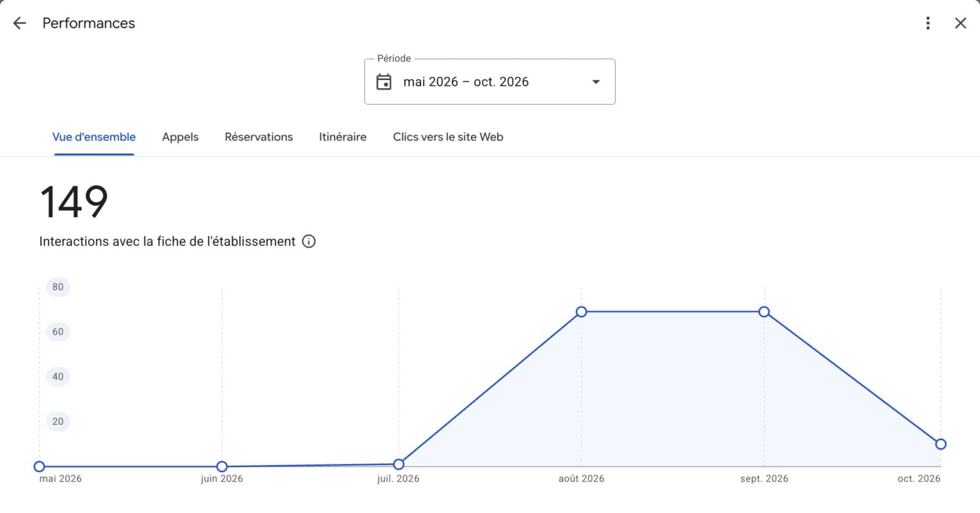This screenshot has height=513, width=980.
Task: Click the 60 y-axis label
Action: pyautogui.click(x=58, y=332)
